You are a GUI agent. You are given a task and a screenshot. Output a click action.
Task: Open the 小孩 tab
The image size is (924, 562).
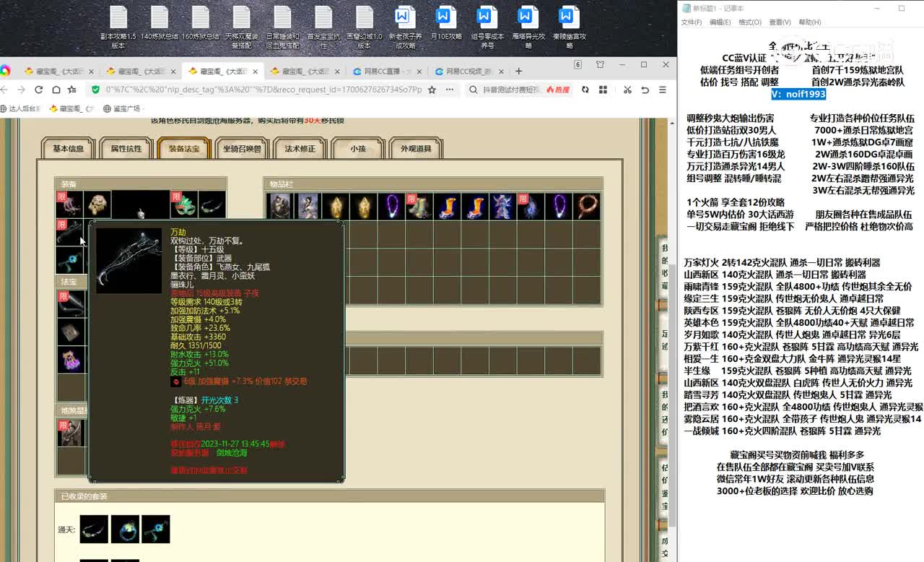click(358, 149)
